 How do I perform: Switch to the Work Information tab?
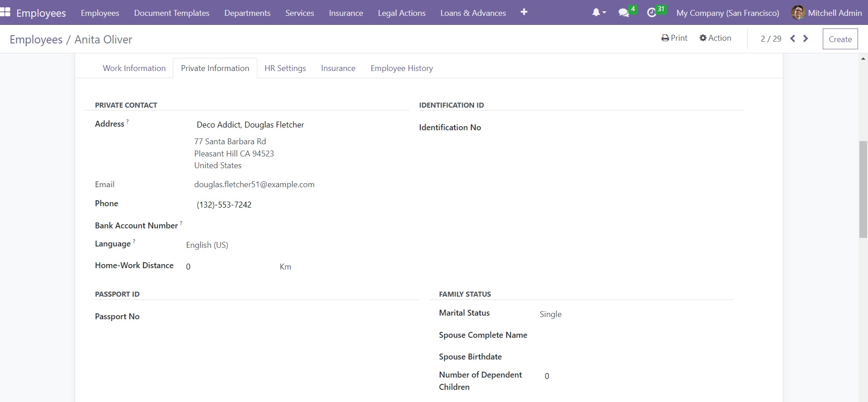[x=134, y=68]
